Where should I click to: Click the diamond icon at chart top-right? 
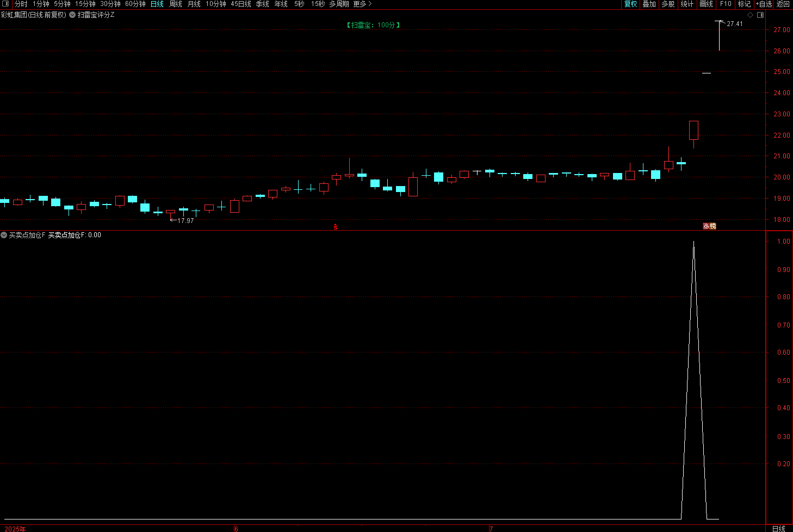tap(751, 15)
